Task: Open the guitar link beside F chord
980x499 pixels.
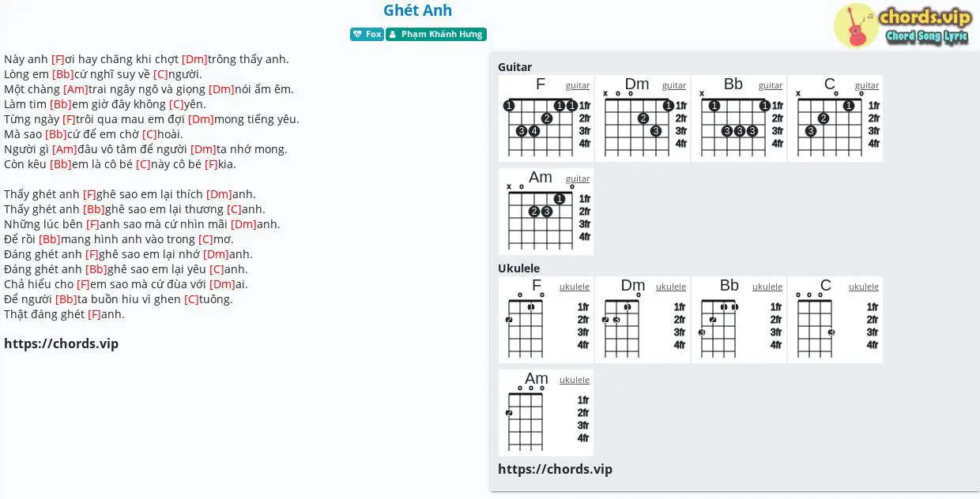Action: (x=578, y=85)
